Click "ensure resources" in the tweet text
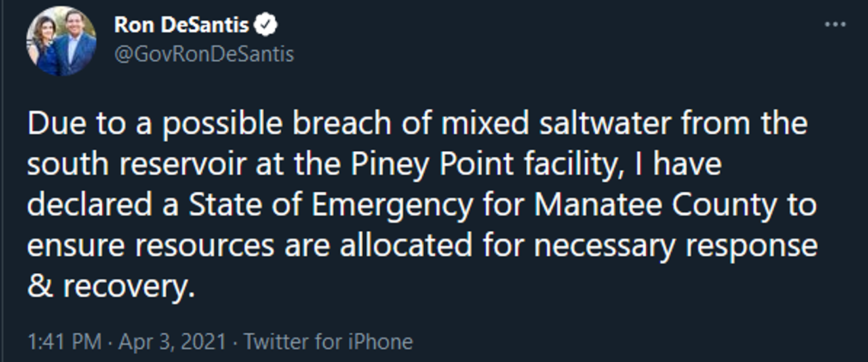Viewport: 868px width, 362px height. point(151,246)
